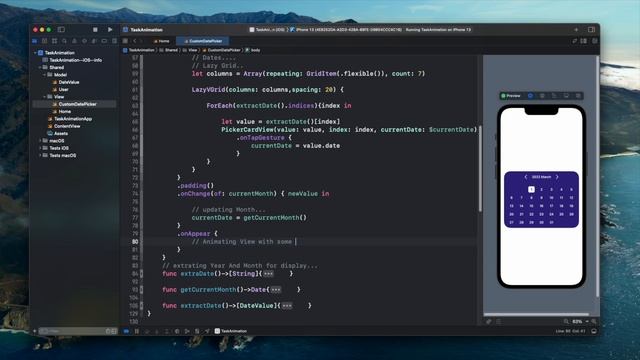Go back in editor history
Viewport: 640px width, 360px height.
point(135,41)
